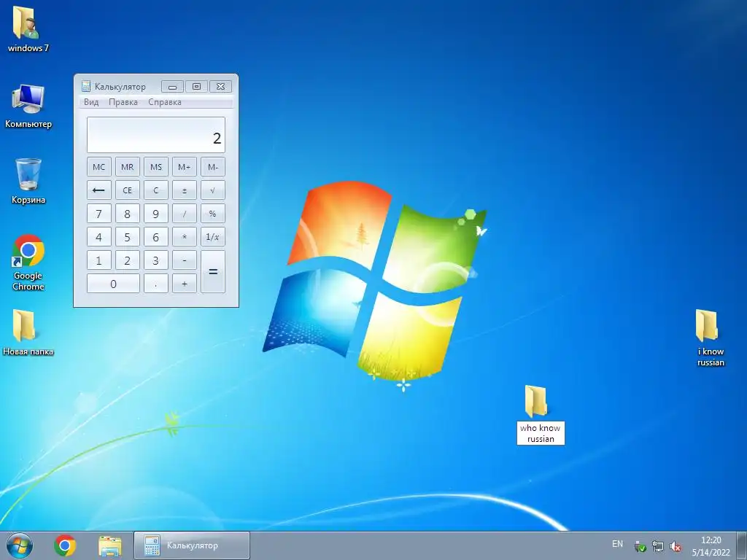Click the equals = key

(x=213, y=271)
